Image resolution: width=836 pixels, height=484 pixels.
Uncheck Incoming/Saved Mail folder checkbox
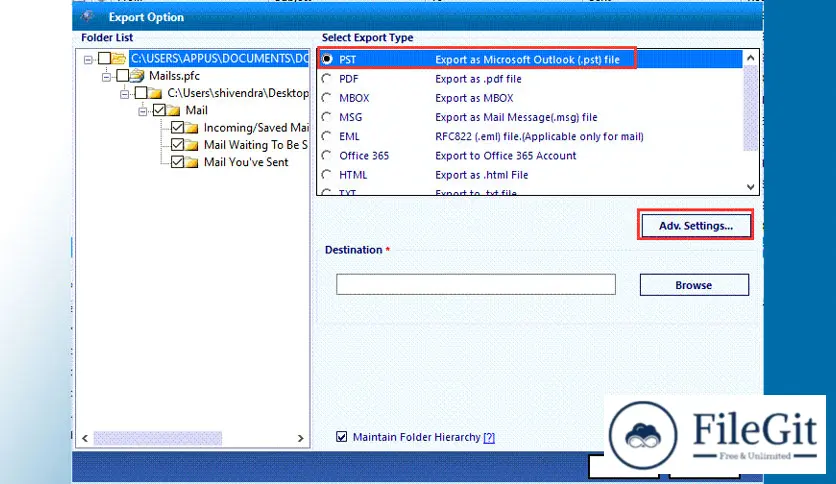click(178, 127)
